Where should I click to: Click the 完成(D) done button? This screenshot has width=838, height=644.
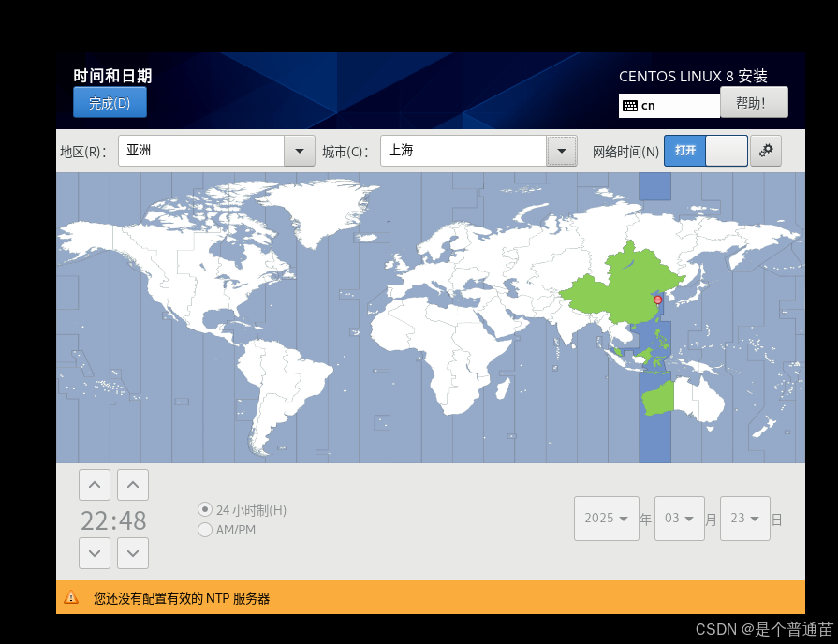click(110, 103)
